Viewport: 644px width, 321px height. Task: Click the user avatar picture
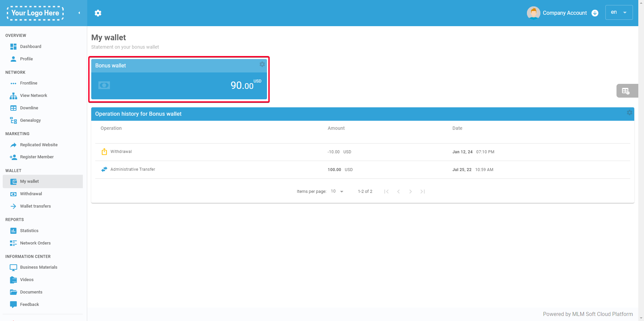533,13
